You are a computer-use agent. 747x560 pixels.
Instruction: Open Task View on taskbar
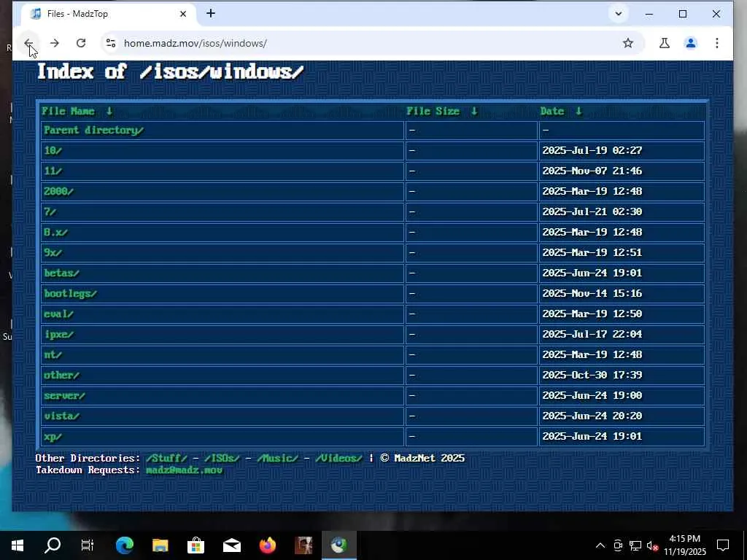[x=88, y=545]
